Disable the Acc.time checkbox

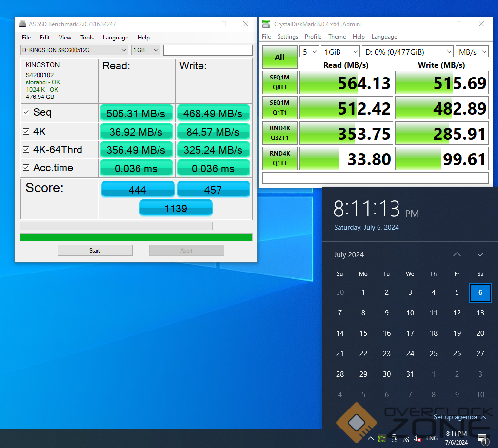26,168
